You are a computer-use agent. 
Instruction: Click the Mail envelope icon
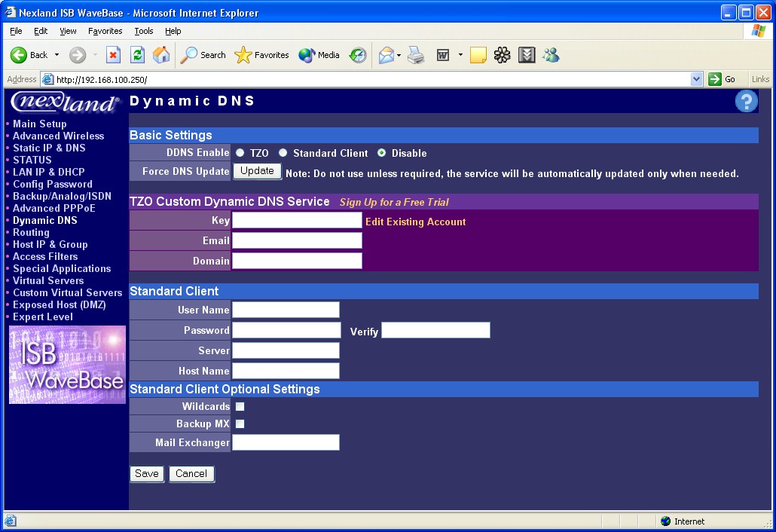click(x=386, y=55)
